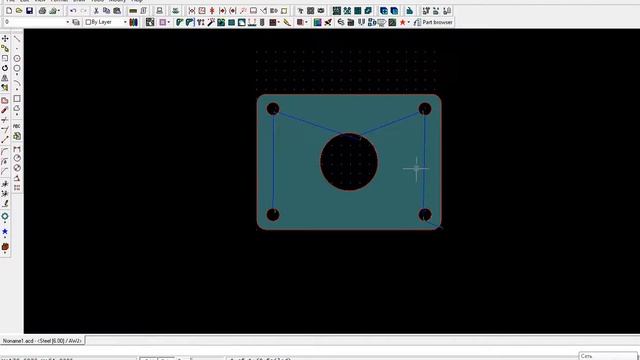
Task: Select the Rotate tool in left toolbar
Action: coord(5,68)
